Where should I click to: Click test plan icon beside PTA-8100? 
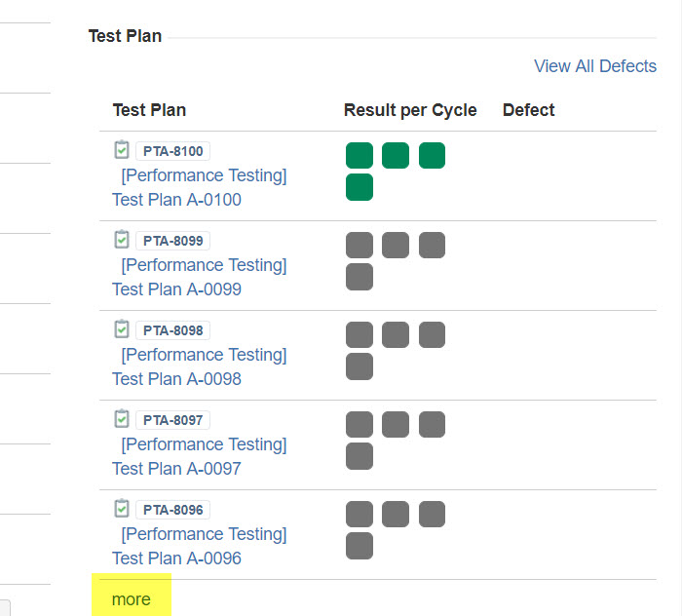pos(122,150)
